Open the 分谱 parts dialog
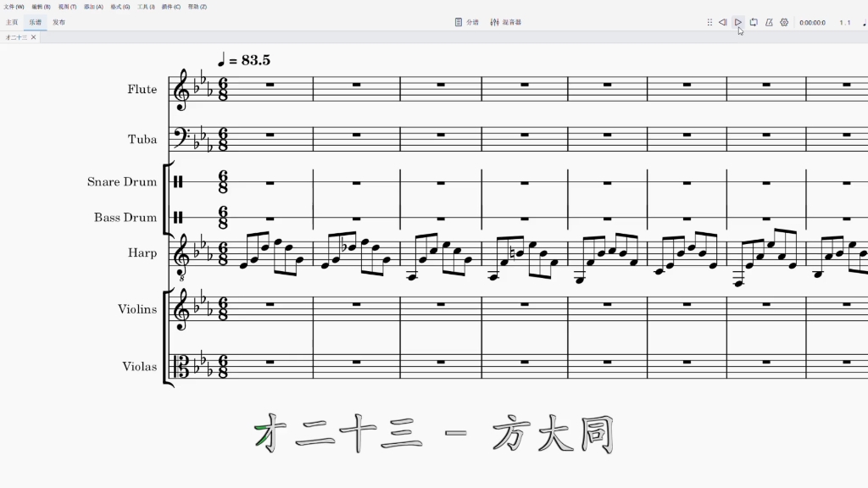Screen dimensions: 868x488 [467, 22]
